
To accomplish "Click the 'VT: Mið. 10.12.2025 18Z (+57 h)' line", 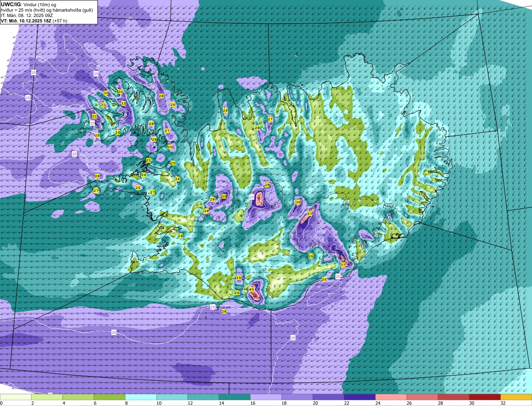I will pyautogui.click(x=34, y=20).
